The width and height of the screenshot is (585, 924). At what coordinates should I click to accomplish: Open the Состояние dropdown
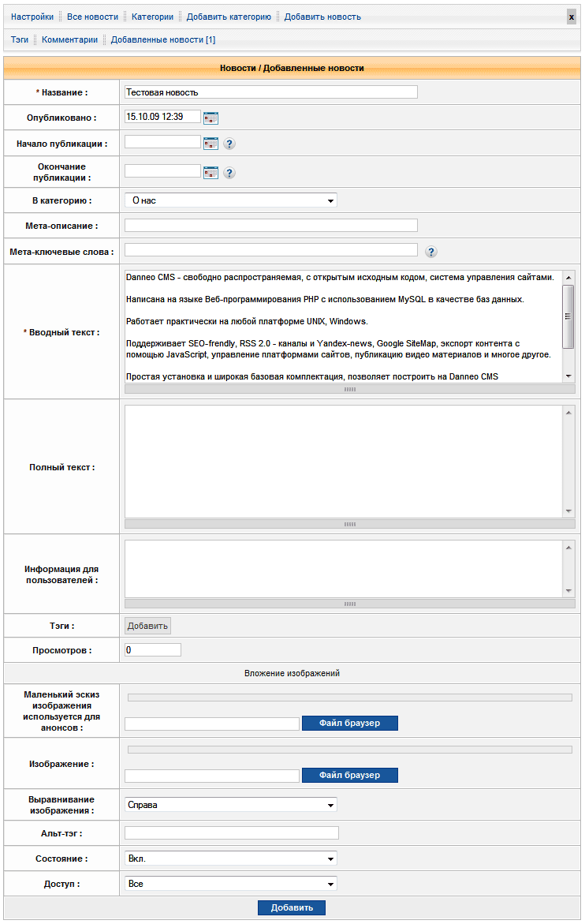coord(230,858)
